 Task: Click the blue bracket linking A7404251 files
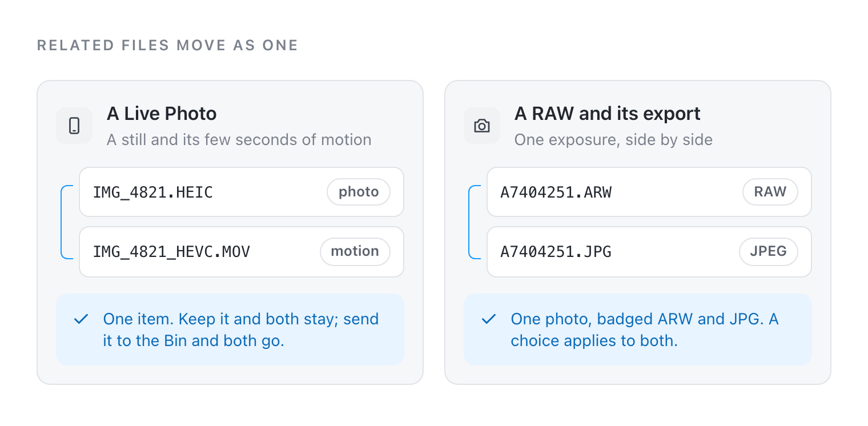point(475,222)
